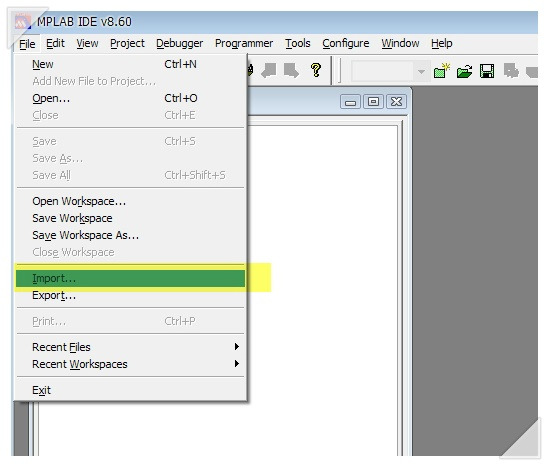Click the New Project toolbar icon
This screenshot has width=548, height=466.
[x=441, y=71]
